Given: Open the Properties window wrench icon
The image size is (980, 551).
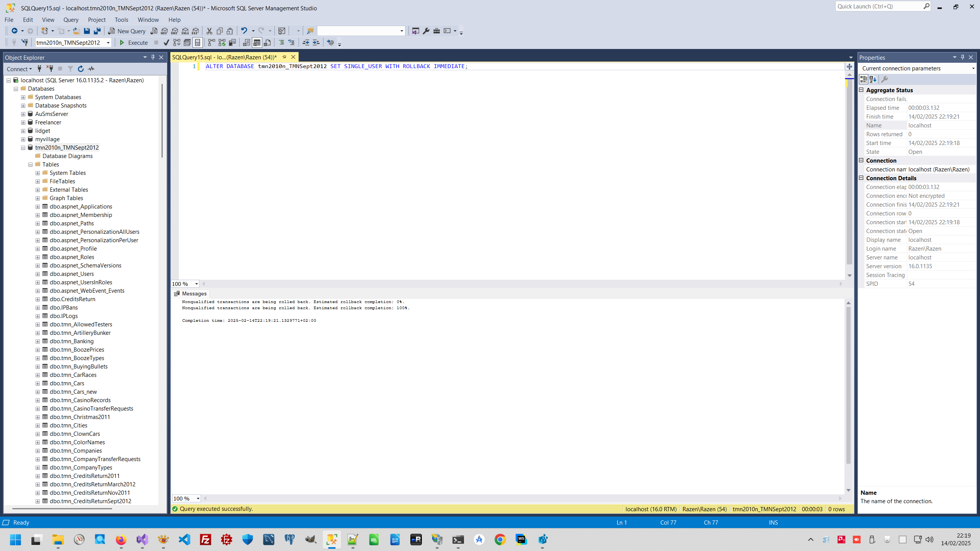Looking at the screenshot, I should point(426,31).
